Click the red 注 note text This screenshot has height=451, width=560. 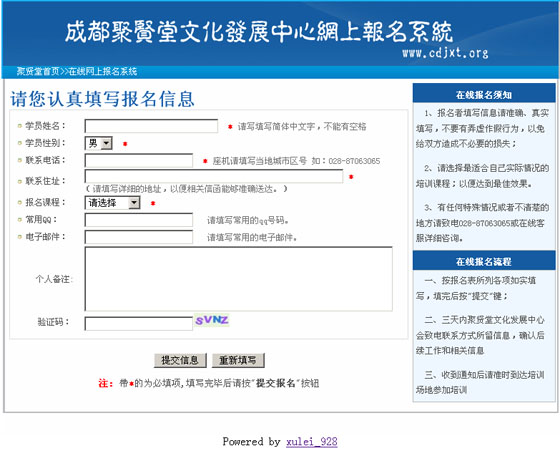coord(106,384)
